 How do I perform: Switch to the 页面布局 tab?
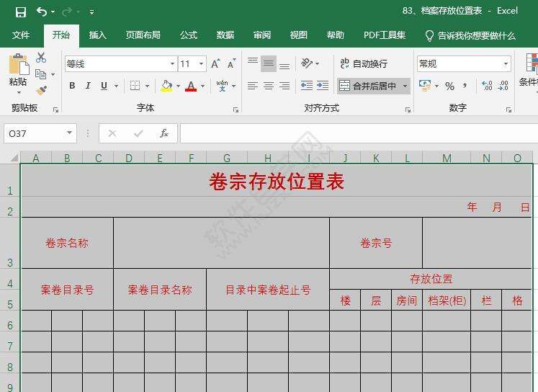pyautogui.click(x=143, y=35)
